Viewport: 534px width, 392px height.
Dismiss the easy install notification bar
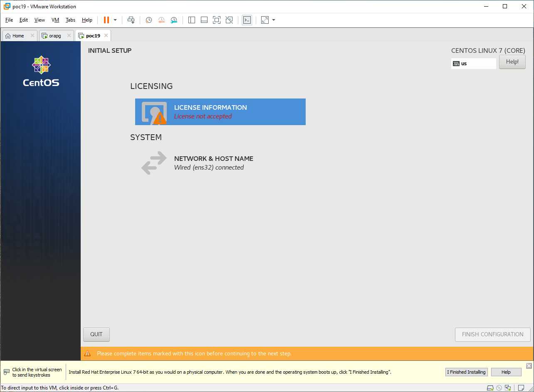tap(529, 366)
